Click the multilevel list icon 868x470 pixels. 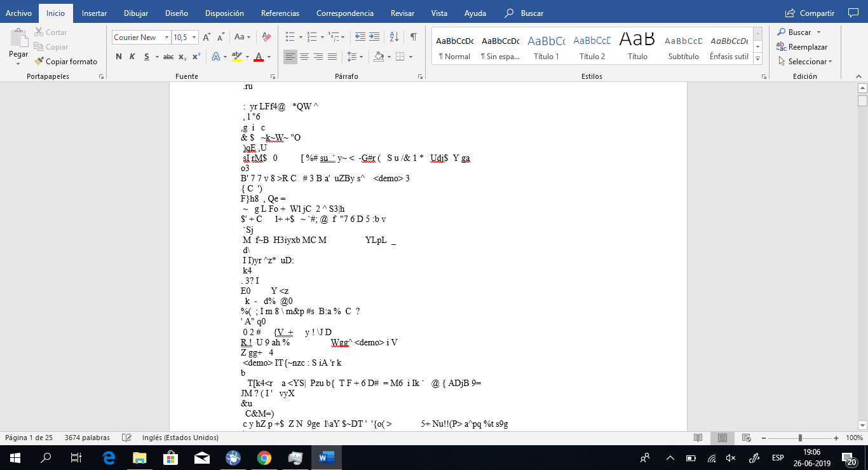click(x=333, y=37)
